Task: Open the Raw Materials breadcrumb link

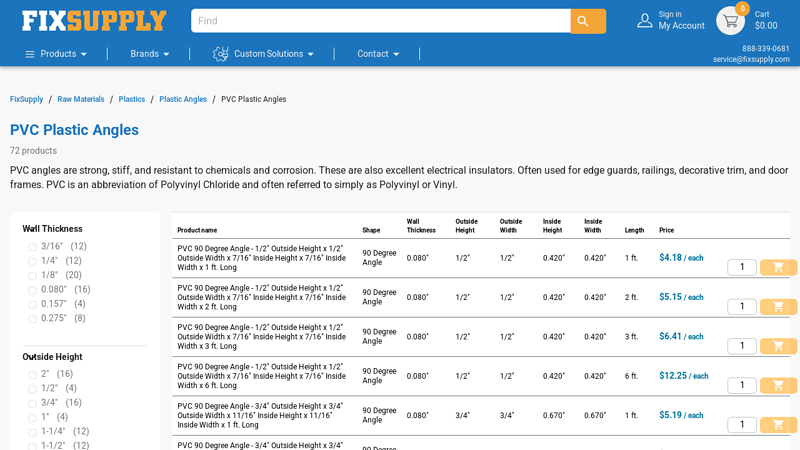Action: pos(81,99)
